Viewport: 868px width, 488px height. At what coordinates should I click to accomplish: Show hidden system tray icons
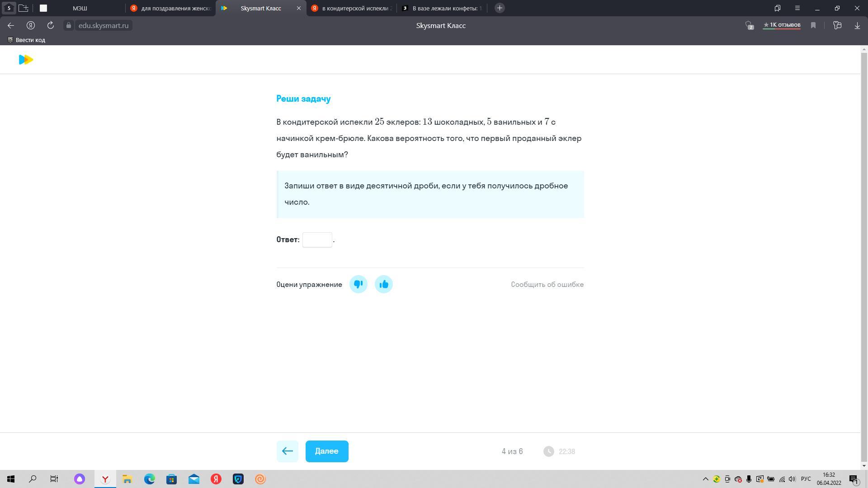click(x=705, y=479)
